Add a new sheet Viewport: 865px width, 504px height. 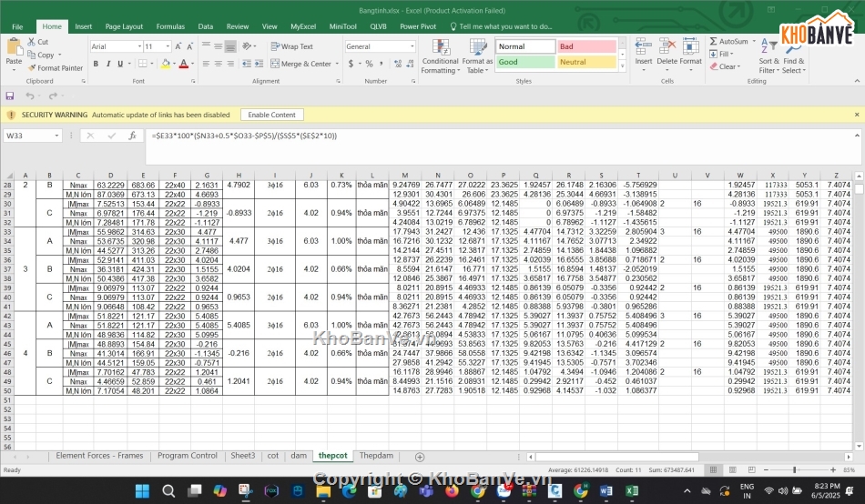tap(420, 457)
